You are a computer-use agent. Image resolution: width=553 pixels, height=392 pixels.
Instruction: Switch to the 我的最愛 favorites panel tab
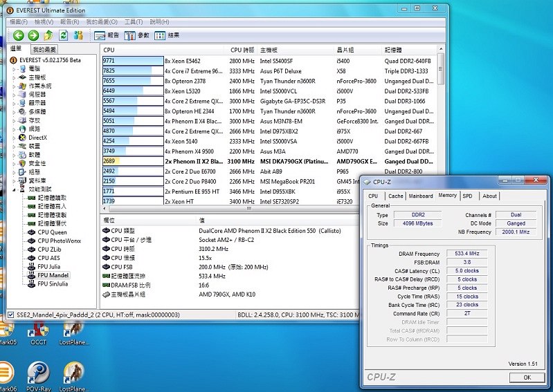click(x=44, y=50)
